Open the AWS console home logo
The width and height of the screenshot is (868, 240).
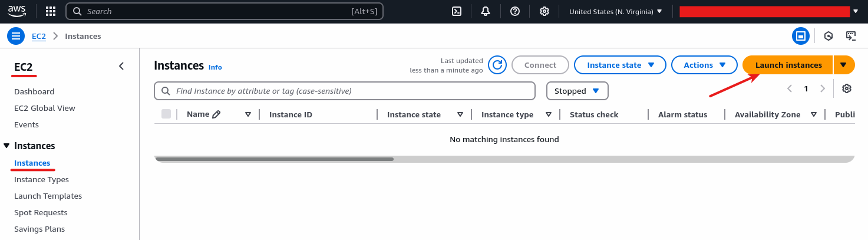coord(17,11)
